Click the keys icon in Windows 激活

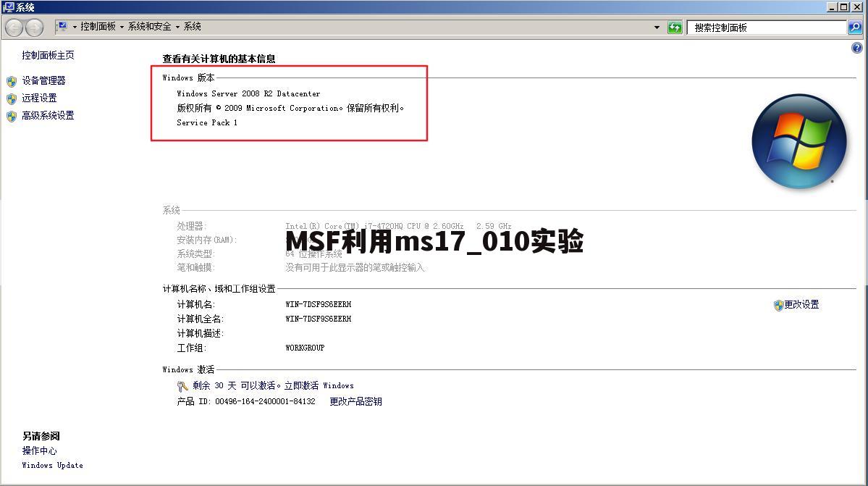pyautogui.click(x=182, y=386)
